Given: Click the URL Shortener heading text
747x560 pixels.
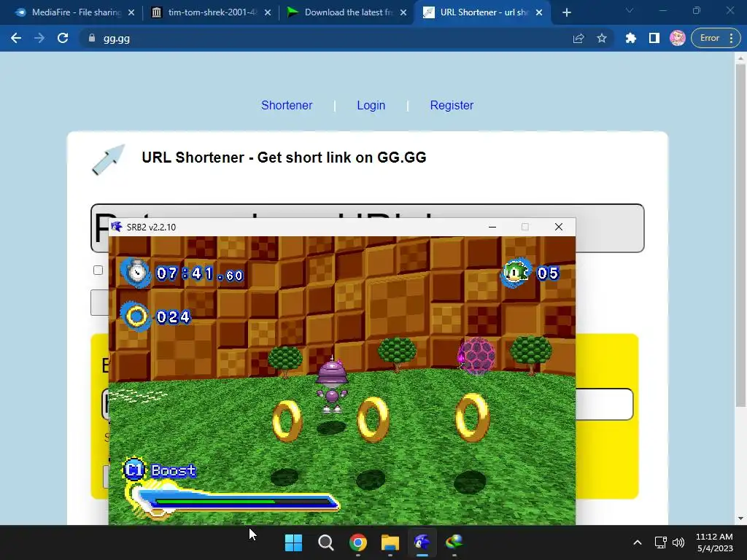Looking at the screenshot, I should [284, 157].
